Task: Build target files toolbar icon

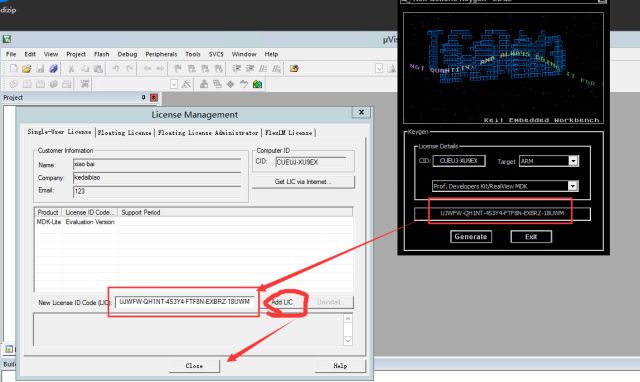Action: click(x=27, y=84)
